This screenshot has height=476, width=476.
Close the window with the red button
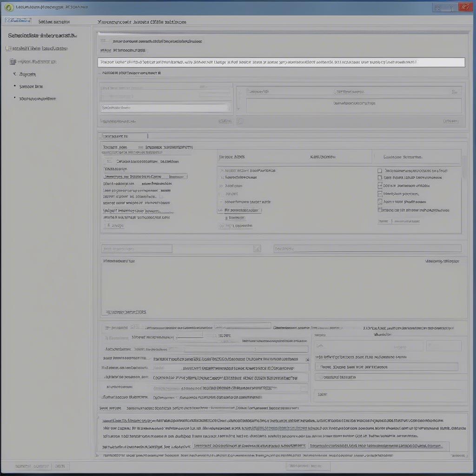pos(465,7)
